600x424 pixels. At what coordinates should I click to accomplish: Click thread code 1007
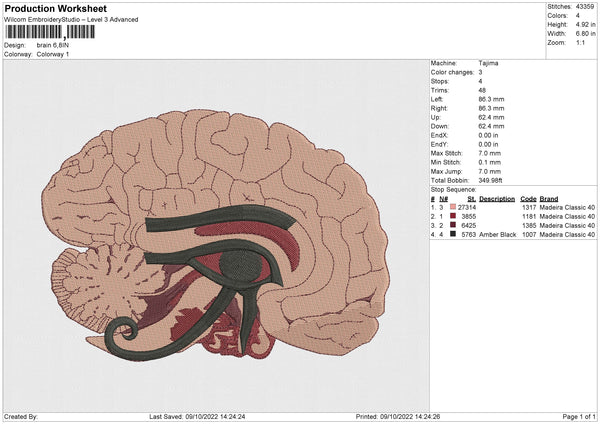coord(529,235)
